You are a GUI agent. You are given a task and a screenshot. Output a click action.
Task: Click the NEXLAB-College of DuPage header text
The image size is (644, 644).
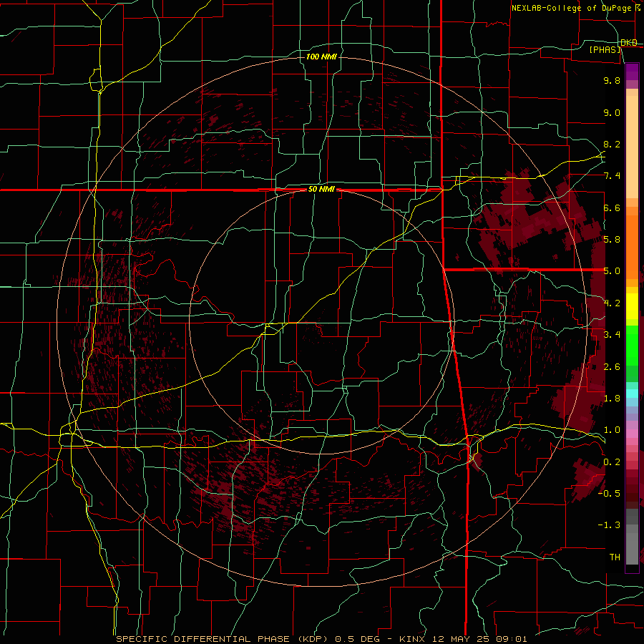tap(572, 8)
